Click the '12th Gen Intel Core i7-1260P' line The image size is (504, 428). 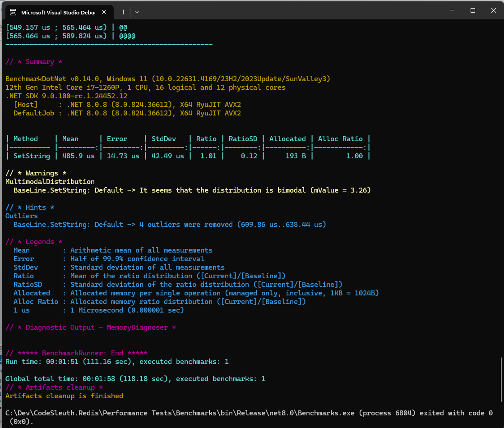tap(145, 87)
